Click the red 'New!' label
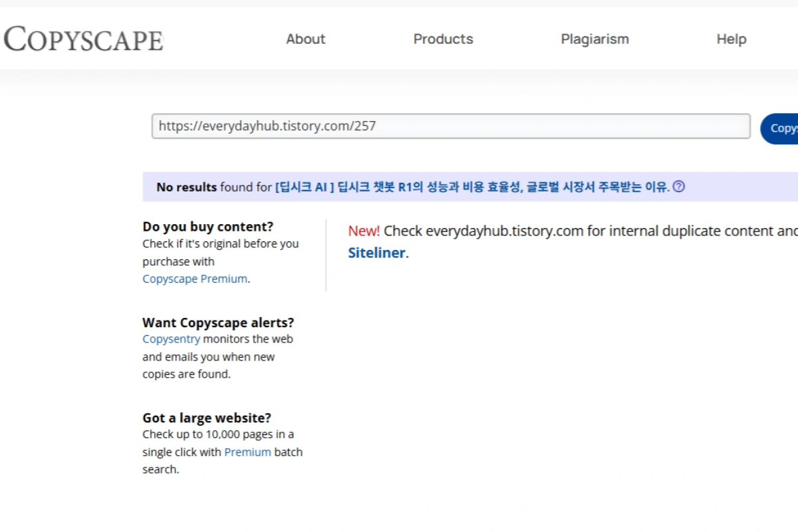The image size is (798, 532). point(364,231)
